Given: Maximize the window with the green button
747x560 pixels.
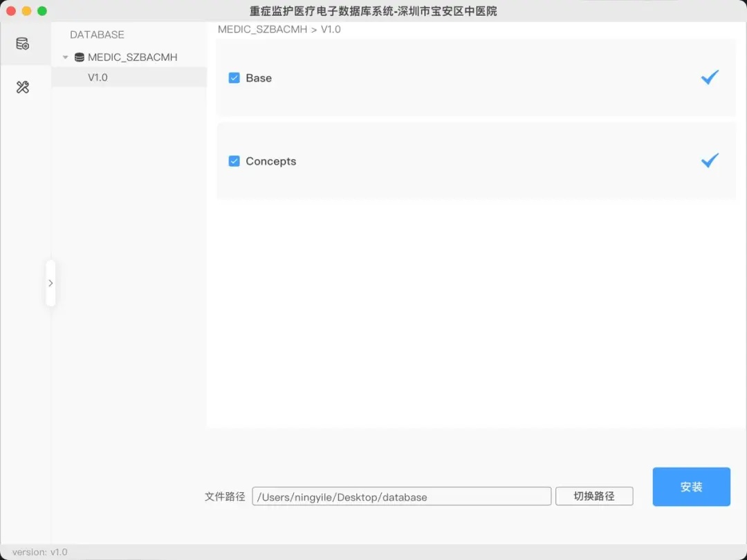Looking at the screenshot, I should pos(42,11).
